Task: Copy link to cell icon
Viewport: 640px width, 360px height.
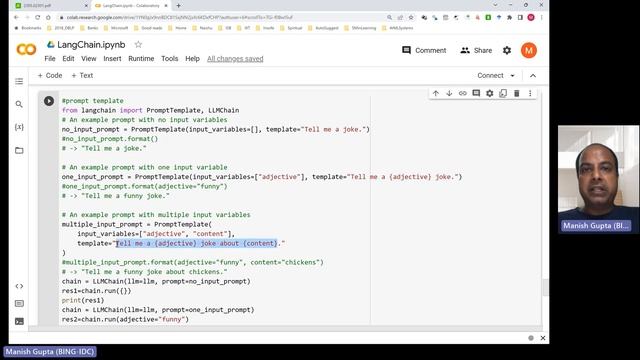Action: pos(462,93)
